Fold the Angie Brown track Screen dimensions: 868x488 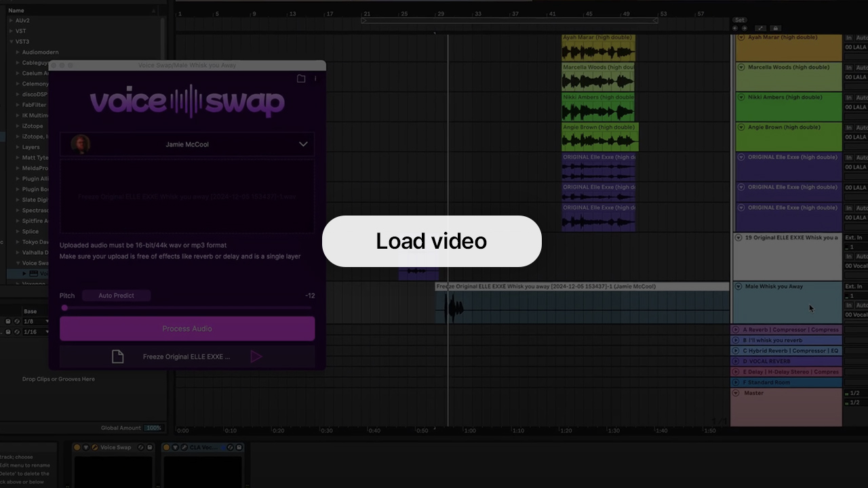tap(741, 127)
